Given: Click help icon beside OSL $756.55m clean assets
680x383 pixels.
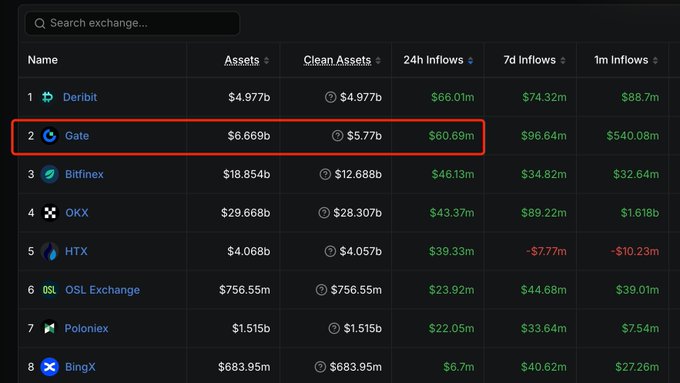Looking at the screenshot, I should point(321,290).
